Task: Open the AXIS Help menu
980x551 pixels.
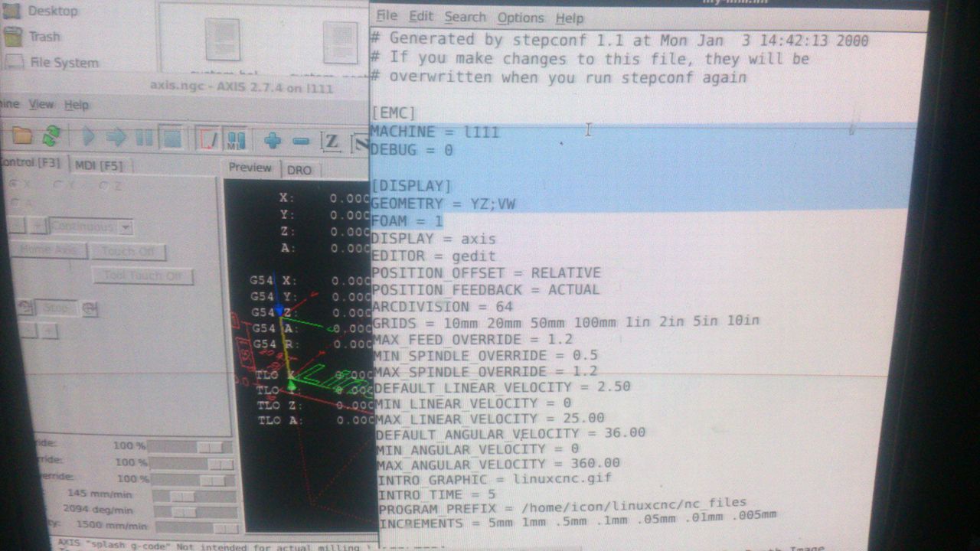Action: (77, 105)
